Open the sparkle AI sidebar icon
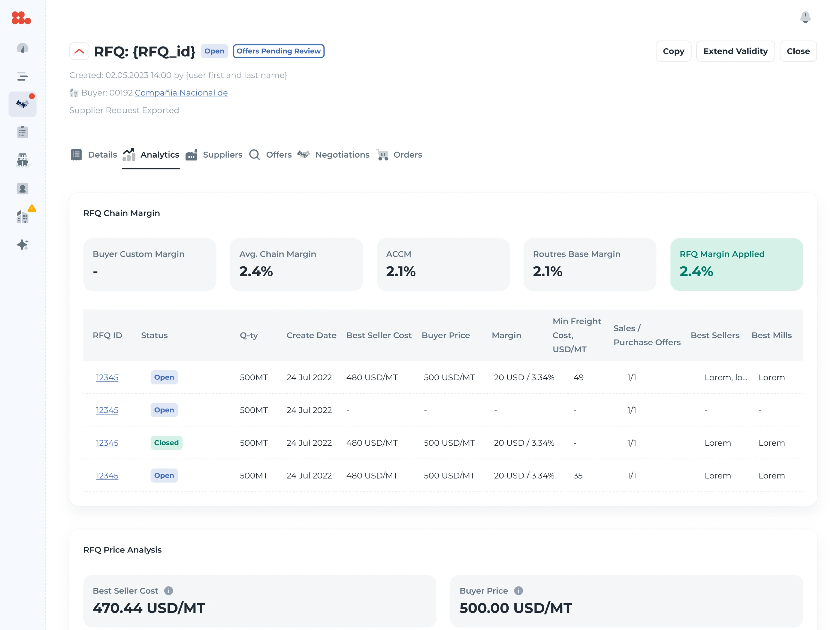 [x=22, y=245]
